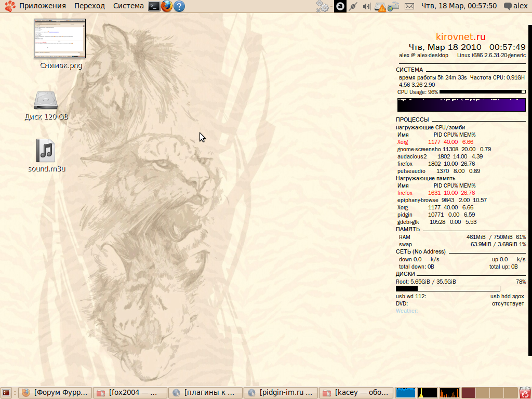Open the alex user session menu
This screenshot has height=399, width=532.
pyautogui.click(x=515, y=6)
